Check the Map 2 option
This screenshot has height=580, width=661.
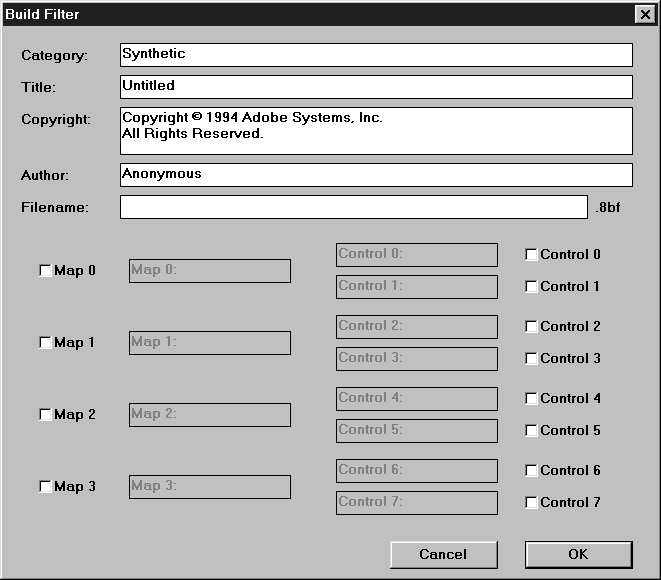45,415
